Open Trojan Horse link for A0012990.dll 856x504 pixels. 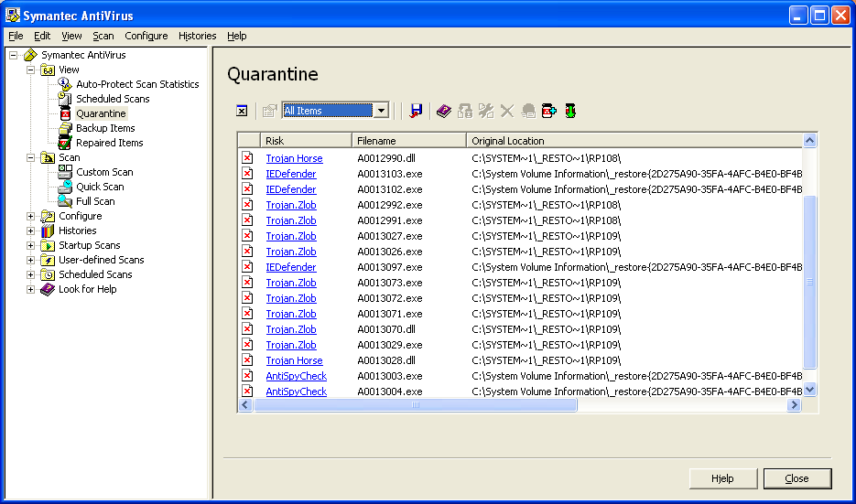pos(294,158)
